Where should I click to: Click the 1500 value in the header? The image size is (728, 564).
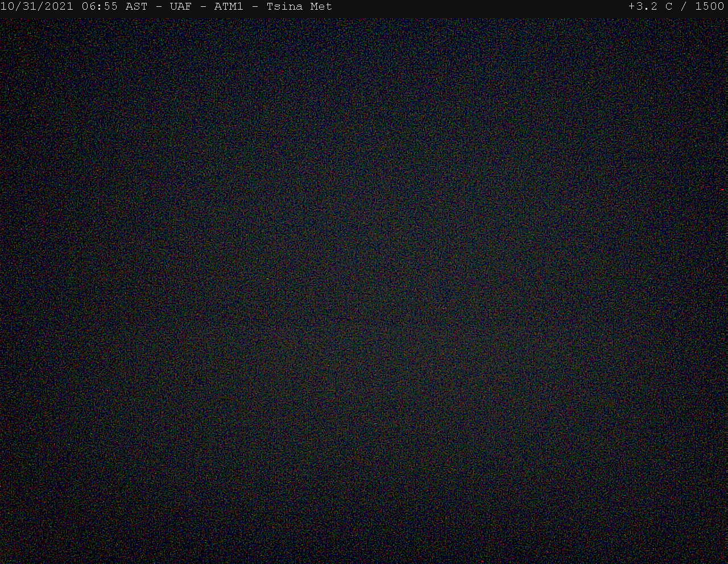pyautogui.click(x=710, y=6)
